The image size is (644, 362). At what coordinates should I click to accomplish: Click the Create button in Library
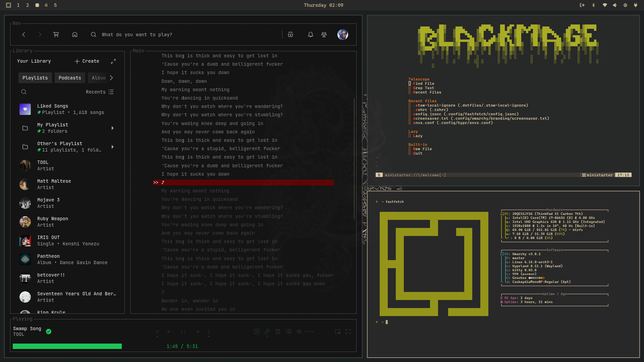pyautogui.click(x=87, y=61)
